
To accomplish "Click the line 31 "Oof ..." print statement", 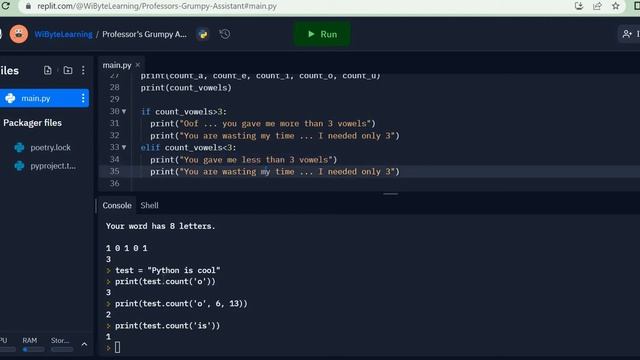I will [262, 123].
